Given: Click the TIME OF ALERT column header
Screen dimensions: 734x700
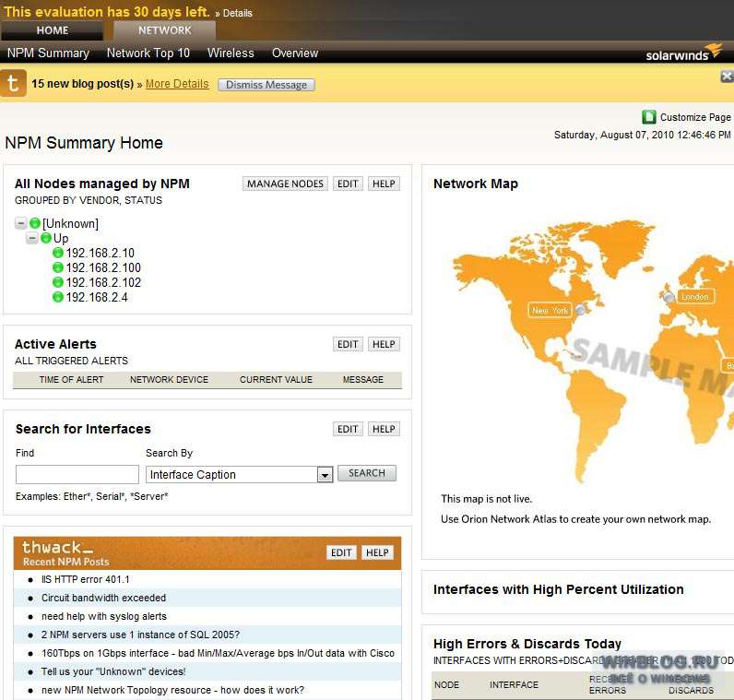Looking at the screenshot, I should 71,380.
